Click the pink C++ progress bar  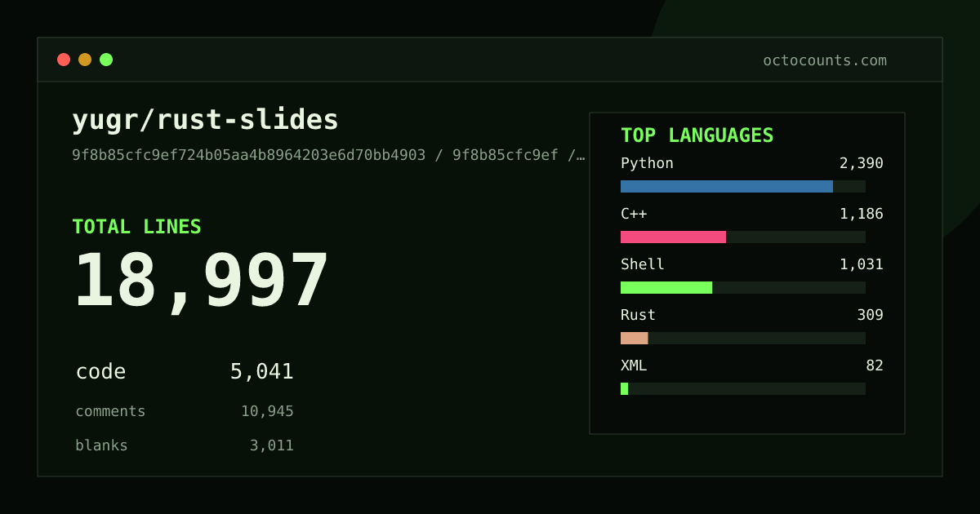673,237
